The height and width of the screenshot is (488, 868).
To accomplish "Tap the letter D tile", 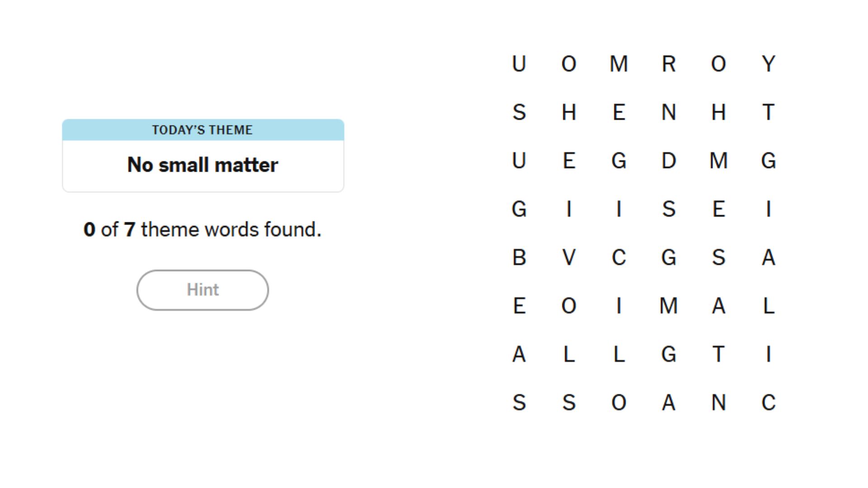I will [669, 161].
